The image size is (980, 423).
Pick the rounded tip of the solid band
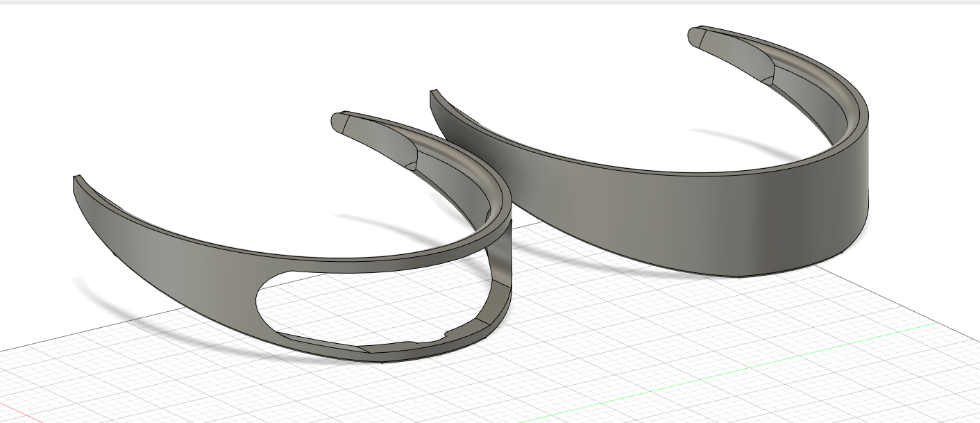pos(695,37)
